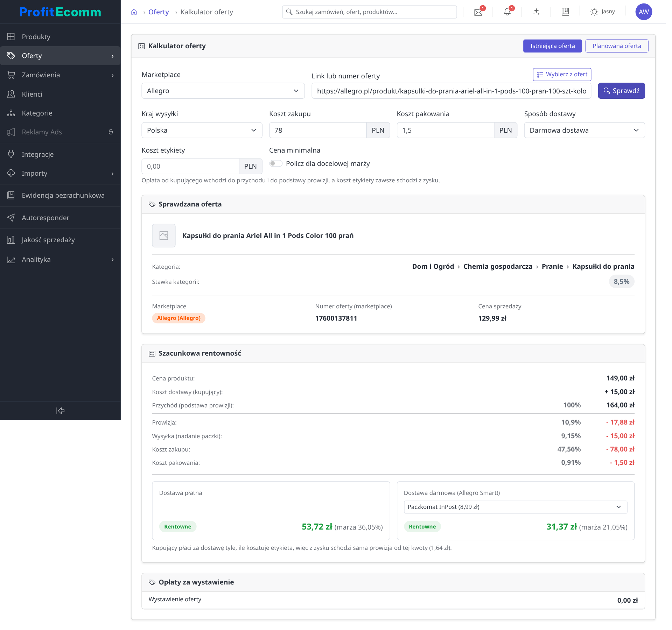Open Produkty in sidebar
Screen dimensions: 672x630
(60, 37)
